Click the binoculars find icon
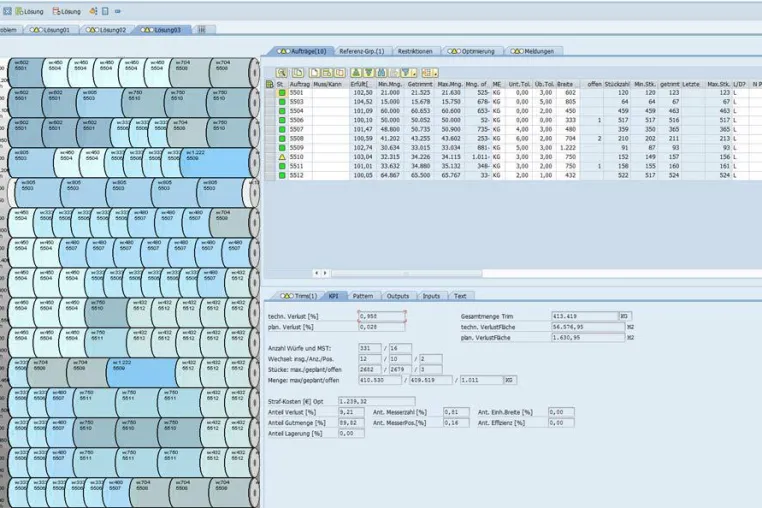The width and height of the screenshot is (762, 508). click(x=381, y=73)
